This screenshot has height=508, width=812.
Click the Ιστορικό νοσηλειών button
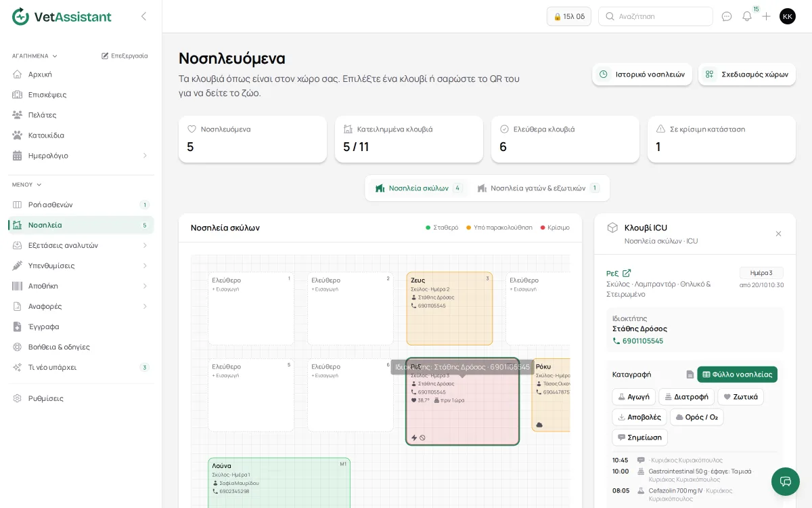[x=642, y=75]
